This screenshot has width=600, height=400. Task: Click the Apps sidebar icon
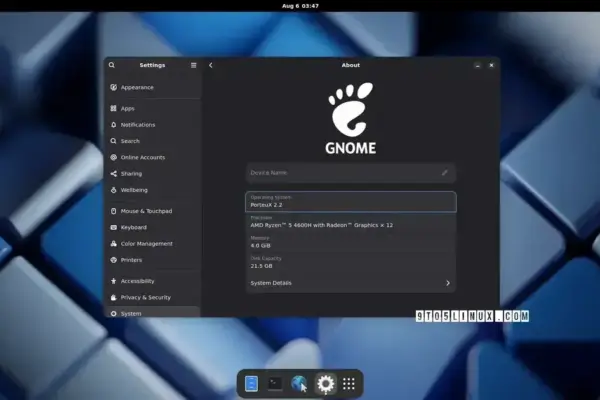[x=114, y=108]
